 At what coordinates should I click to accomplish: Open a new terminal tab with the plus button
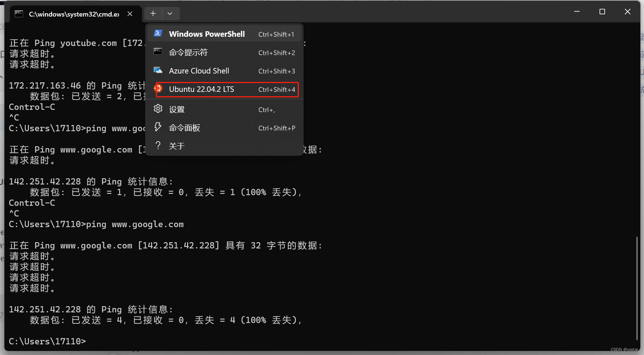pyautogui.click(x=153, y=13)
